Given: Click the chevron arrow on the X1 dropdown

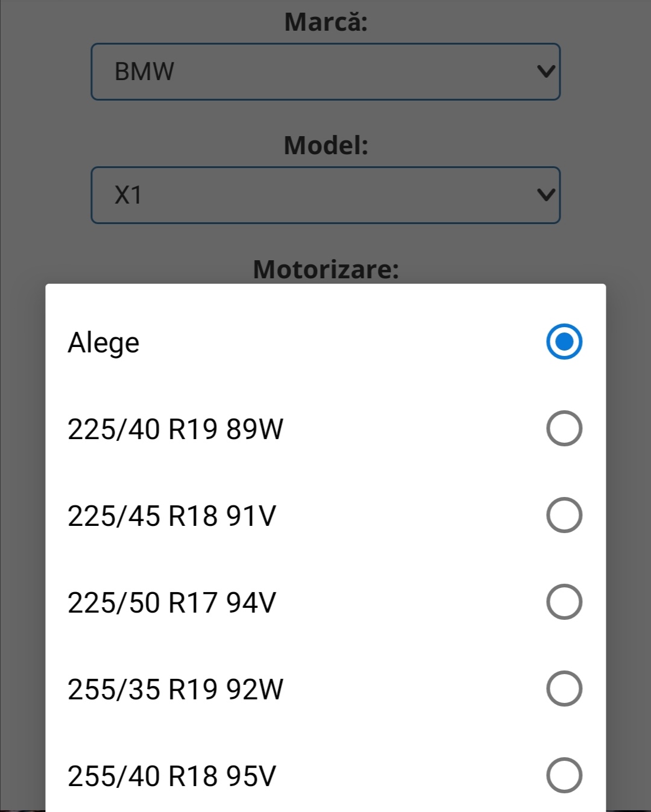Looking at the screenshot, I should coord(546,195).
